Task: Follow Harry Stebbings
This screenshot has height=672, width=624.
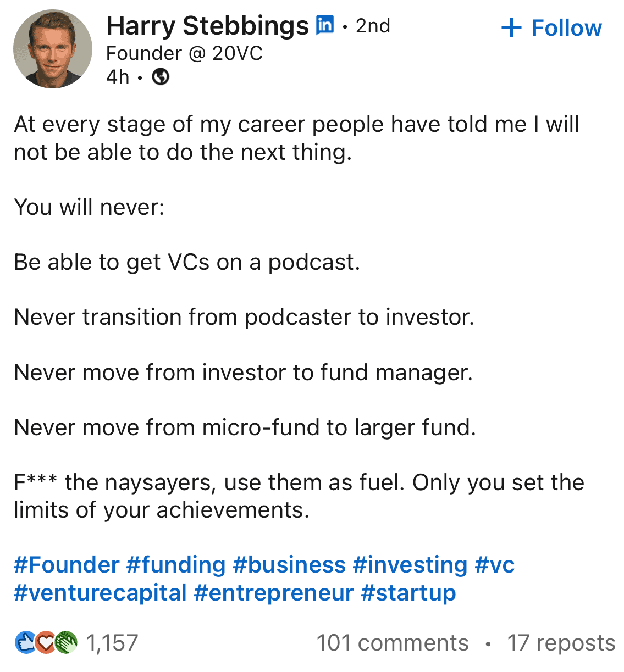Action: (551, 28)
